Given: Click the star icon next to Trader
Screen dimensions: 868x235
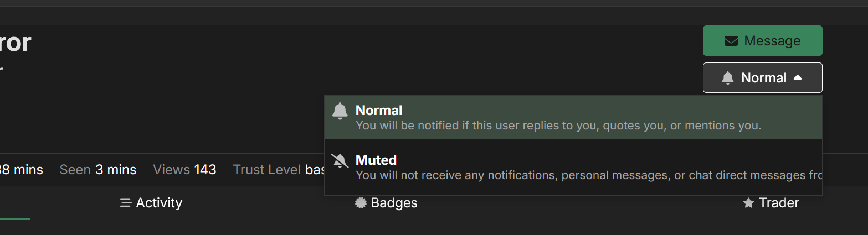Looking at the screenshot, I should (748, 203).
